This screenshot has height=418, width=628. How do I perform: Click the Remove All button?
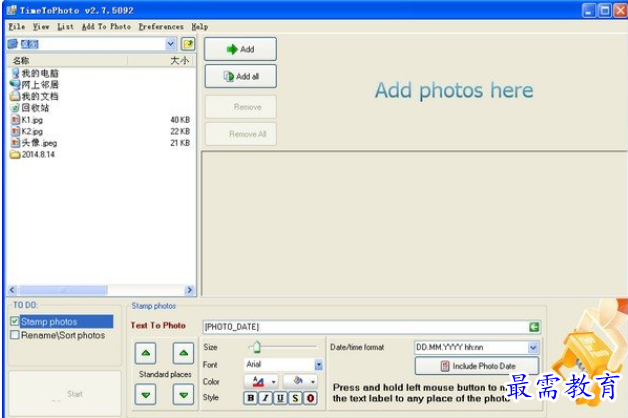click(x=241, y=134)
